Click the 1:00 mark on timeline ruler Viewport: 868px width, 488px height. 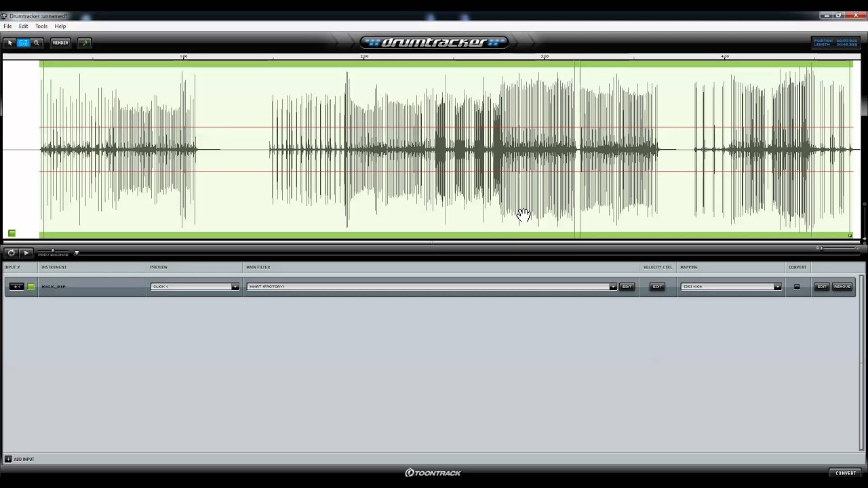click(x=184, y=56)
